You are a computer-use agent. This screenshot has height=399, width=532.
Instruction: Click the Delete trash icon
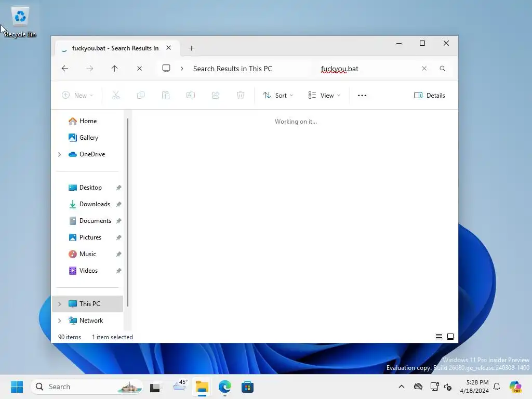click(x=241, y=96)
